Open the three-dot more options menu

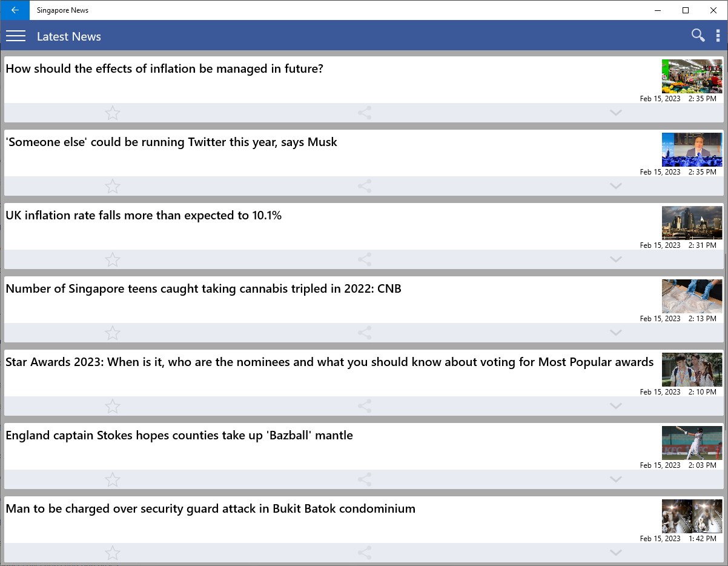[718, 36]
